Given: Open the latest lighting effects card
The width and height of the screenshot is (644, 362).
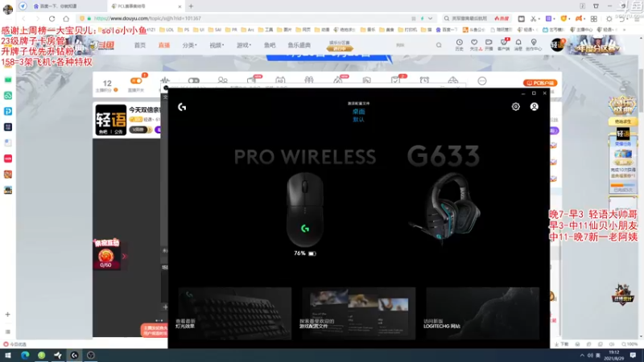Looking at the screenshot, I should (x=235, y=313).
